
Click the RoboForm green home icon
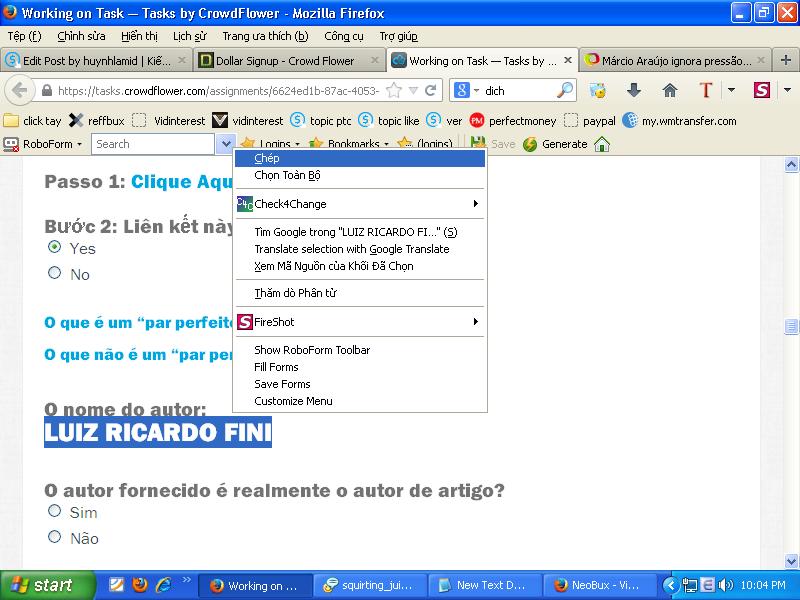pyautogui.click(x=602, y=144)
